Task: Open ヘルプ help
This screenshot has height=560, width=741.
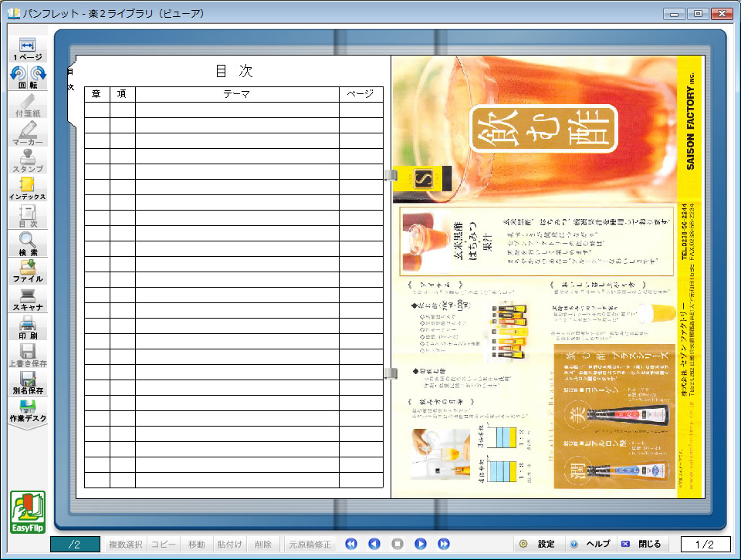Action: tap(590, 544)
